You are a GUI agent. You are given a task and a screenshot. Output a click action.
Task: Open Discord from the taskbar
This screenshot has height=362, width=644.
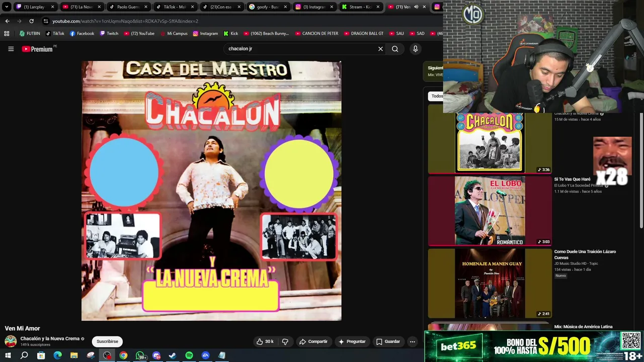[x=156, y=355]
